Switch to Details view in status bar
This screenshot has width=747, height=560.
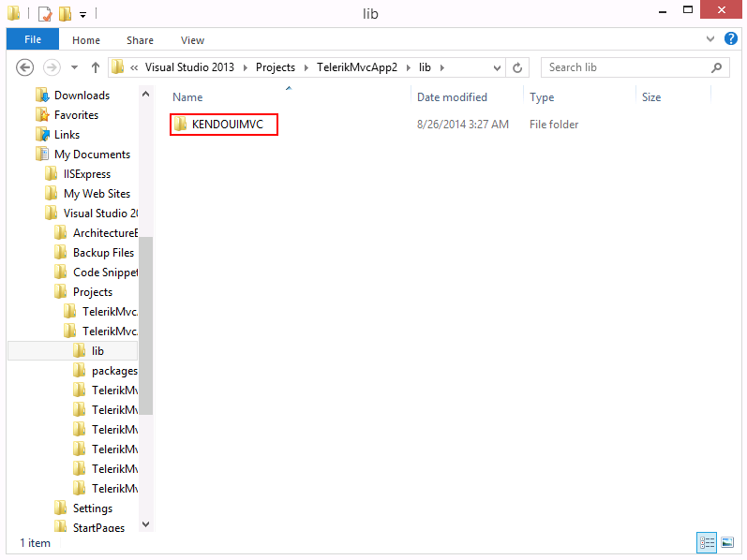tap(707, 542)
